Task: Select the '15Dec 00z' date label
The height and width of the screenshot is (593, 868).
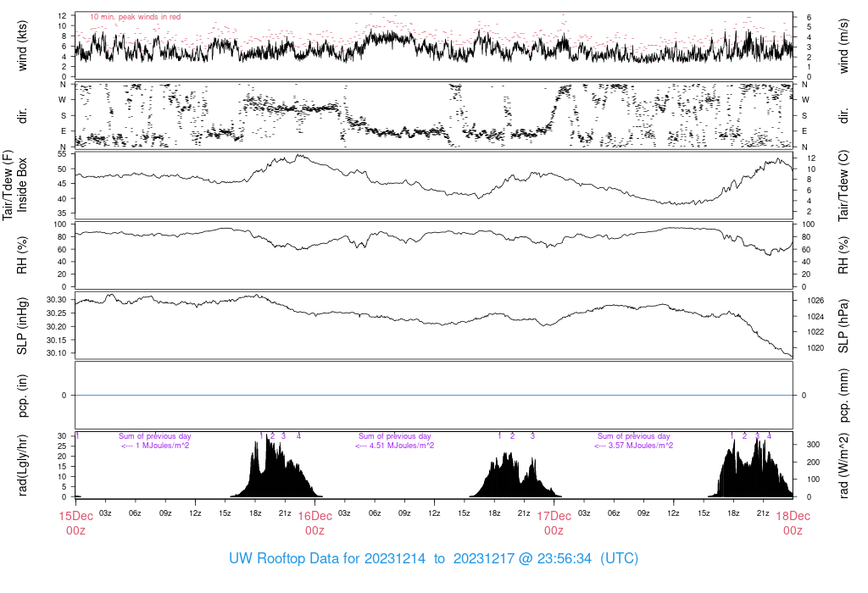Action: 75,524
